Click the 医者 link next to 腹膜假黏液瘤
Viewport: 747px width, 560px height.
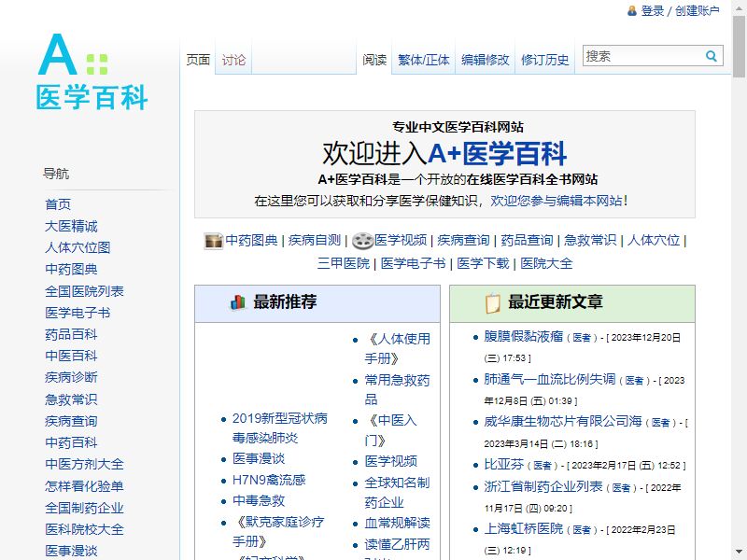[582, 338]
